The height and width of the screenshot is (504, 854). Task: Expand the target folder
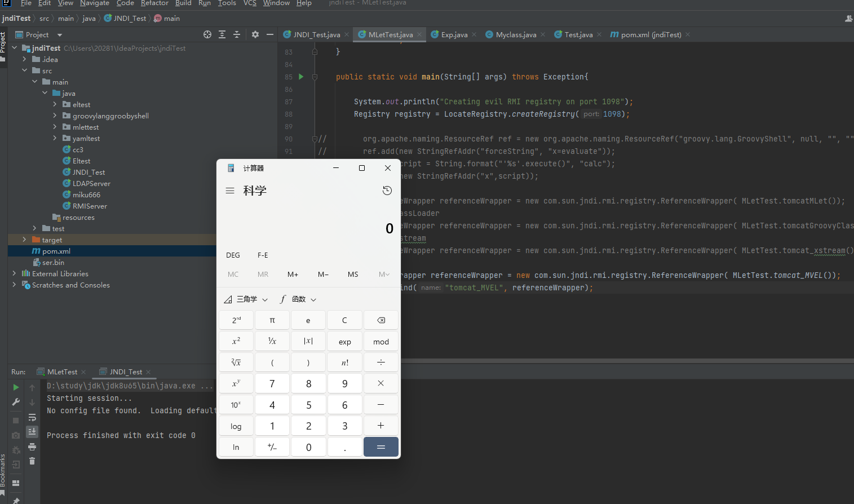(x=24, y=240)
